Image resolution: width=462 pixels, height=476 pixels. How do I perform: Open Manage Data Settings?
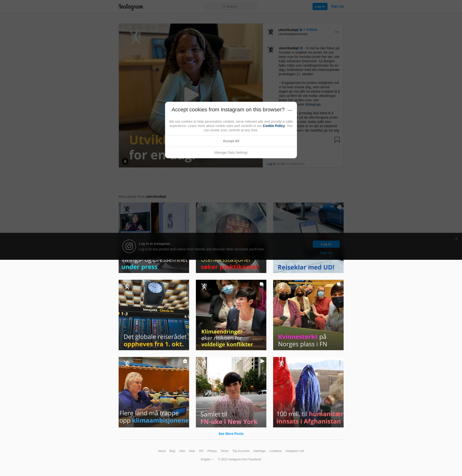tap(231, 152)
